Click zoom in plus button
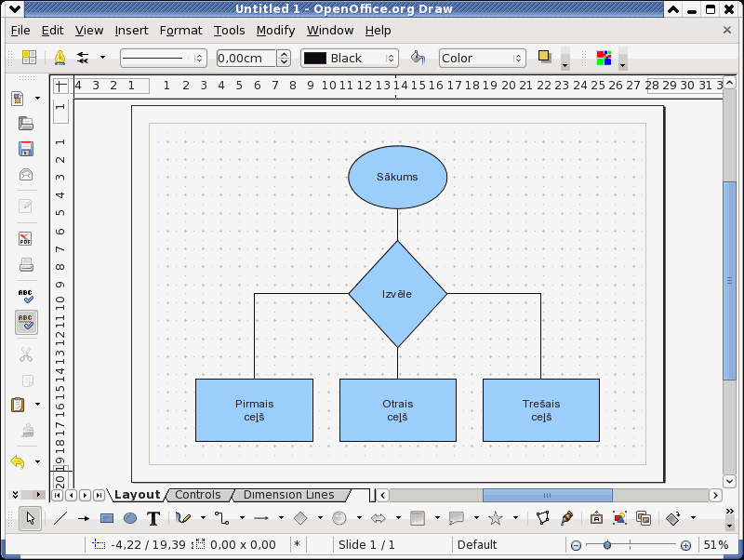Image resolution: width=744 pixels, height=560 pixels. coord(685,545)
